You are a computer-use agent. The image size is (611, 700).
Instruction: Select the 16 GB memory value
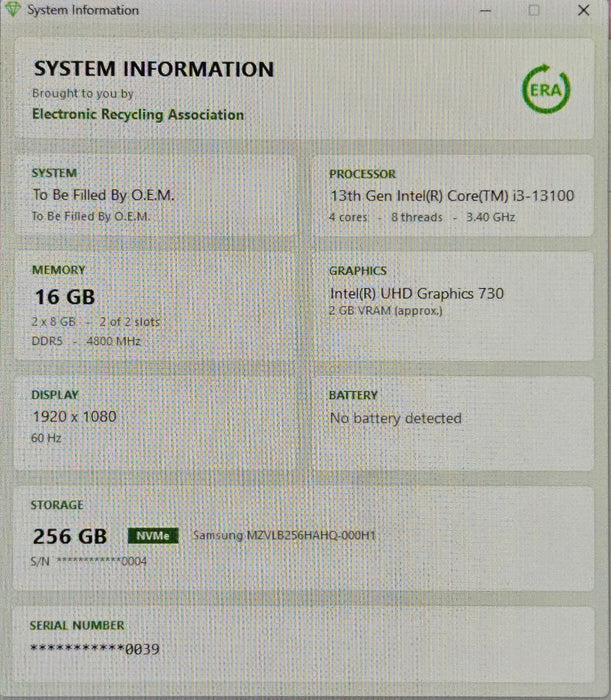pos(65,297)
